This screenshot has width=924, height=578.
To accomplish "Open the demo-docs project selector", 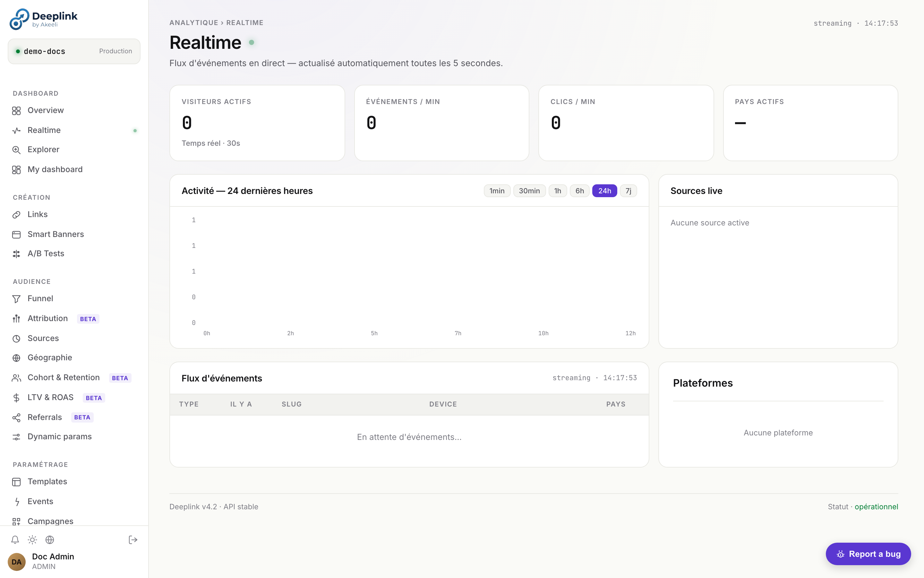I will click(x=74, y=51).
